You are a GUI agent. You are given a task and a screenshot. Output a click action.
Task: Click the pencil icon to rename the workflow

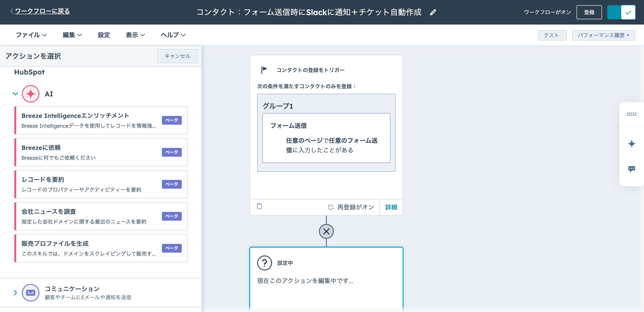coord(433,12)
